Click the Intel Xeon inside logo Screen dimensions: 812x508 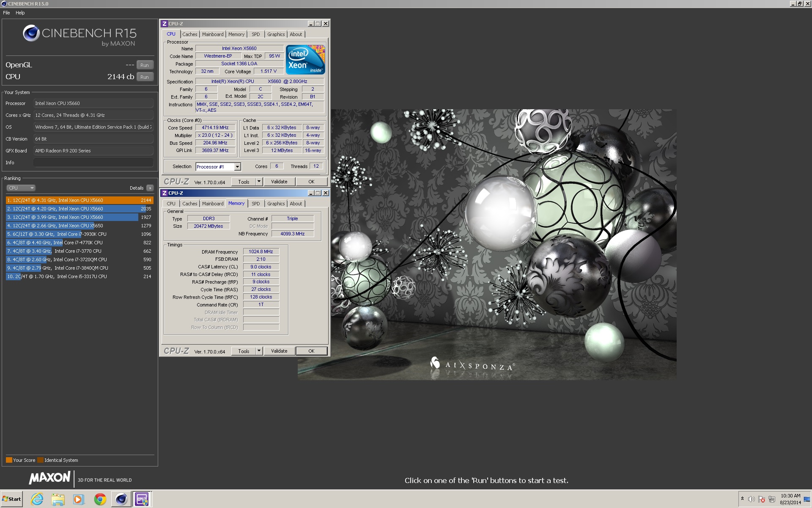[305, 59]
